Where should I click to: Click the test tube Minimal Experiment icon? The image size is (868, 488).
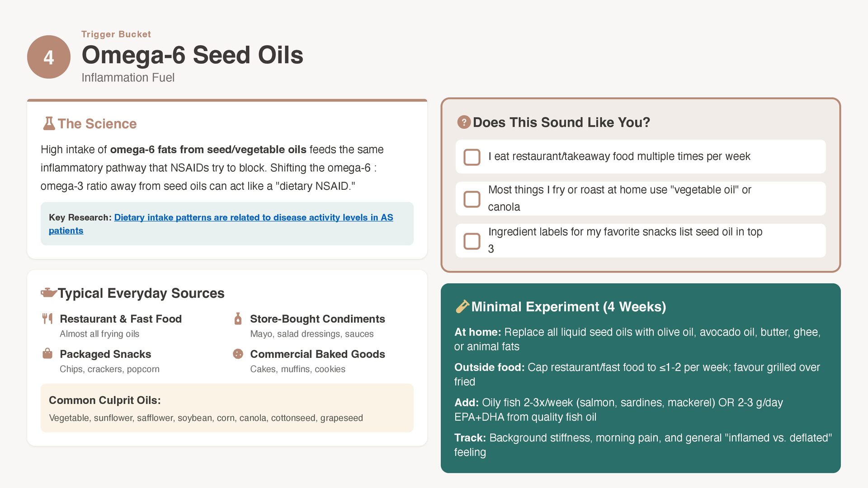point(462,306)
